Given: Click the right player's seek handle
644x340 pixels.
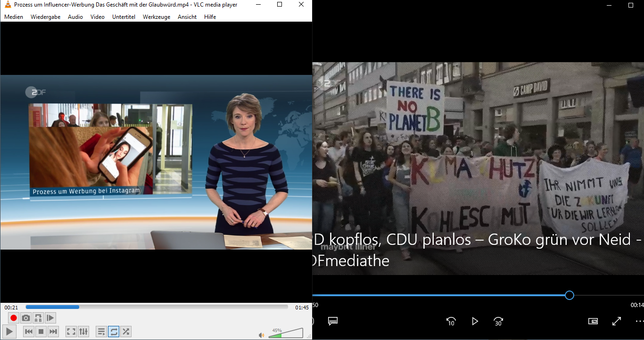Looking at the screenshot, I should (570, 295).
